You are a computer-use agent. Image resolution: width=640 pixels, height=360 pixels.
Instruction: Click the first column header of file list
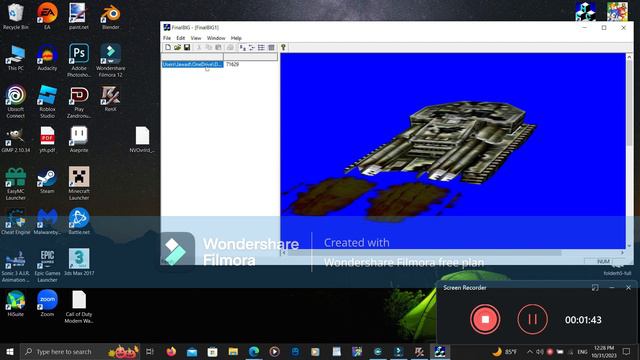point(192,57)
